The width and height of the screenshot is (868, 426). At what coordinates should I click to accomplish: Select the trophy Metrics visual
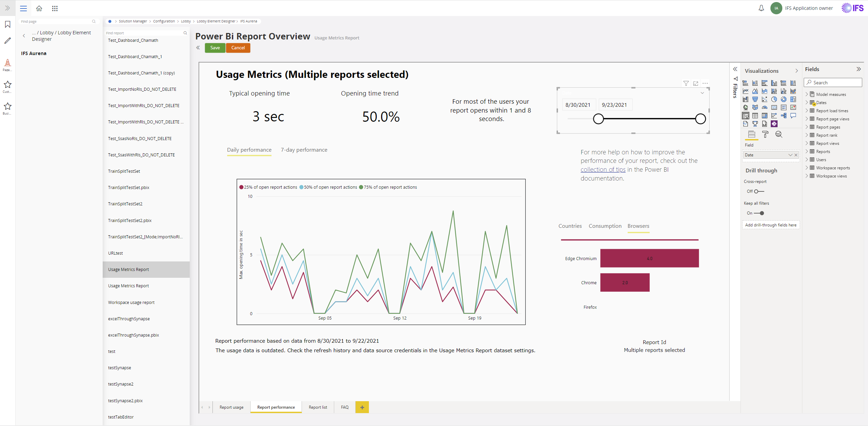click(755, 124)
